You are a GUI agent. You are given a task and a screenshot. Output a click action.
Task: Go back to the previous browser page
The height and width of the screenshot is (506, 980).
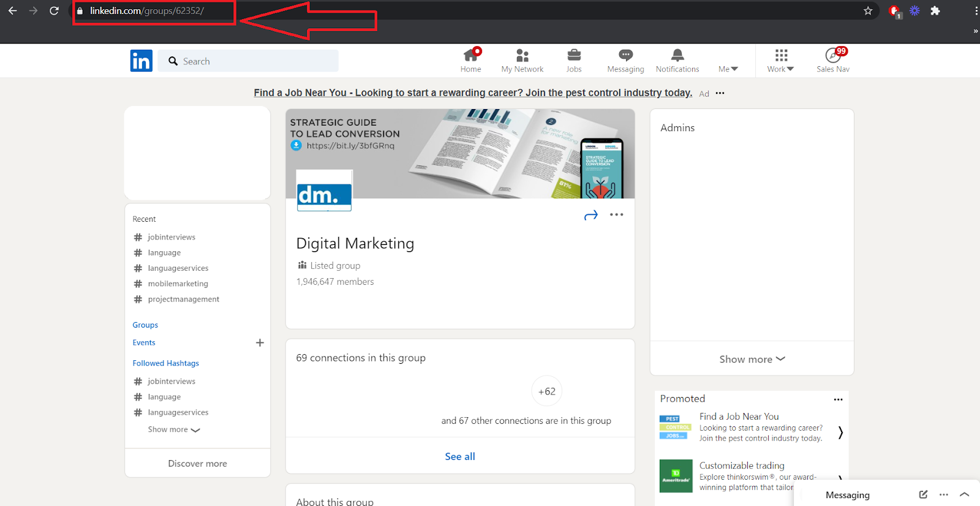(x=12, y=11)
